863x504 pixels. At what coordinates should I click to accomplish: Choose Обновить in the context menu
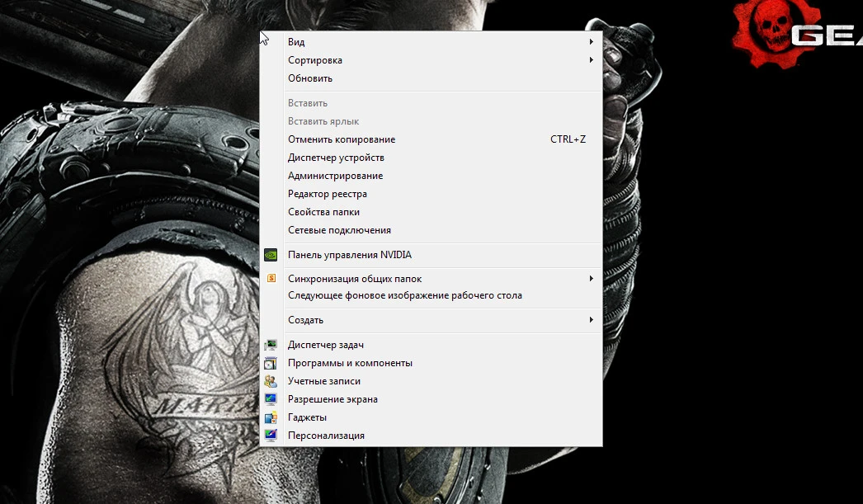(x=431, y=78)
